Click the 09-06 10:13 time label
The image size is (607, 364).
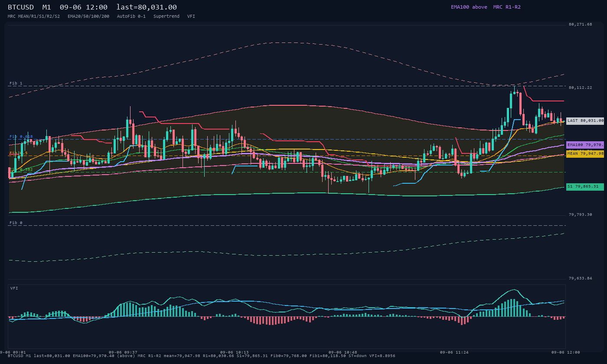(235, 352)
